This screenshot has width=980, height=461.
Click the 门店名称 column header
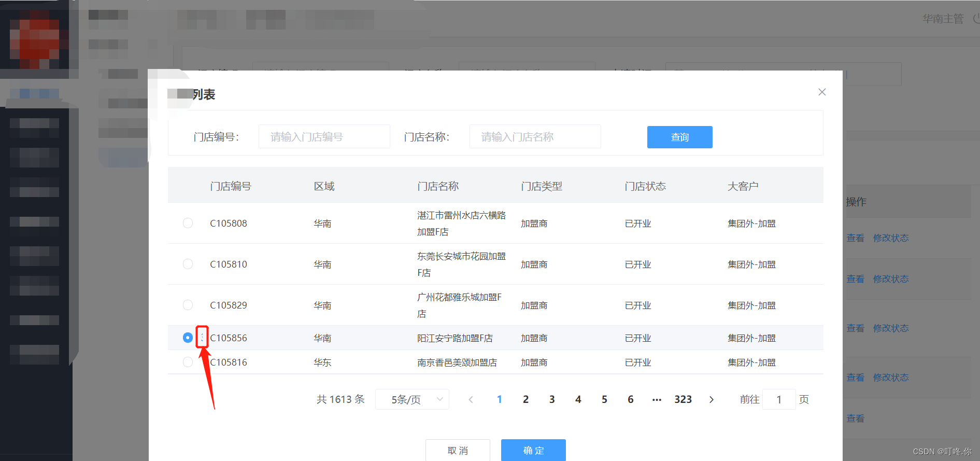tap(438, 186)
